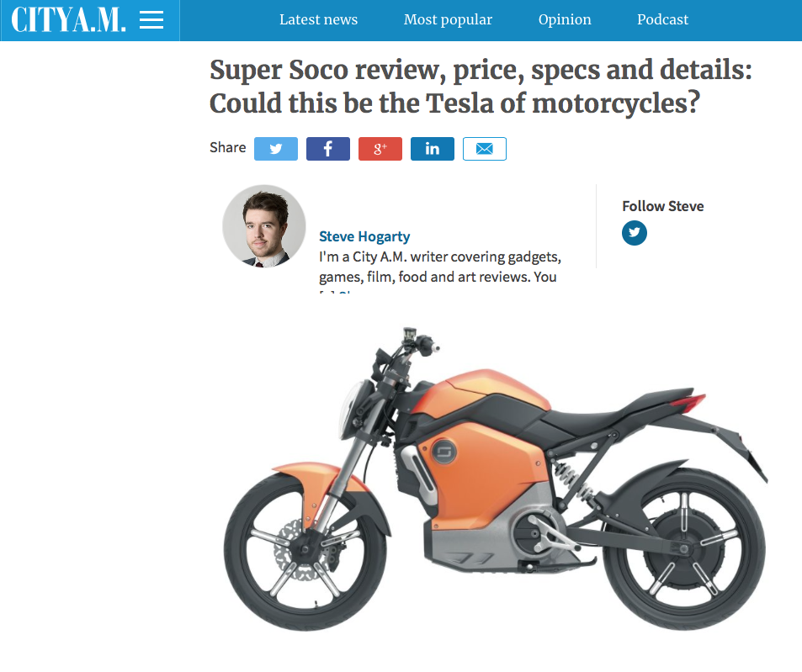Open the hamburger navigation menu
The width and height of the screenshot is (802, 672).
click(151, 20)
